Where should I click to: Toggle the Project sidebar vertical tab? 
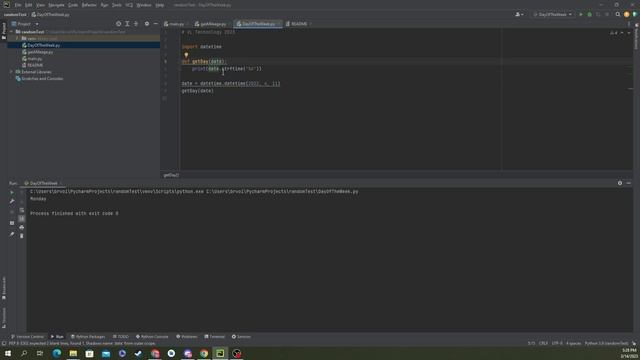pos(4,31)
